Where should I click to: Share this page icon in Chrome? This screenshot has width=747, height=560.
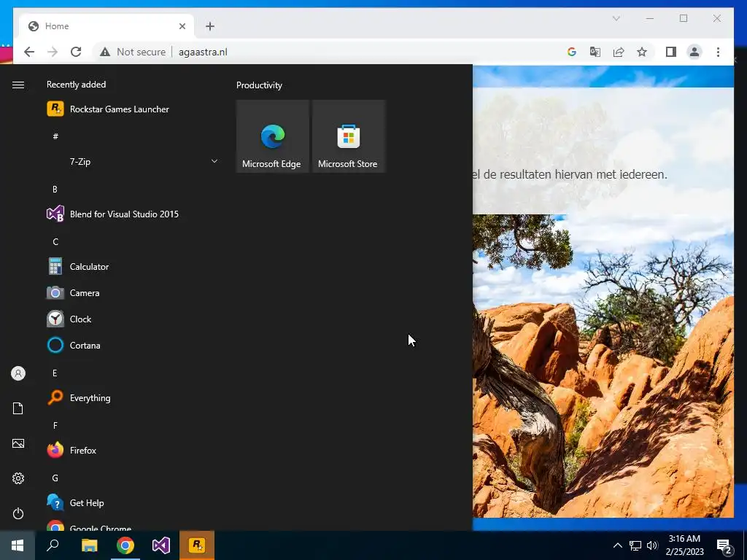pos(619,52)
